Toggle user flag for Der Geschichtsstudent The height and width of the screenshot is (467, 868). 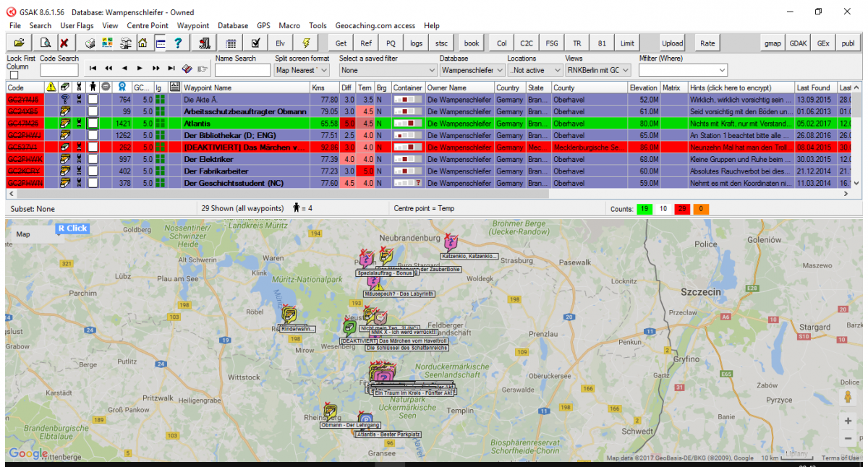click(x=93, y=183)
